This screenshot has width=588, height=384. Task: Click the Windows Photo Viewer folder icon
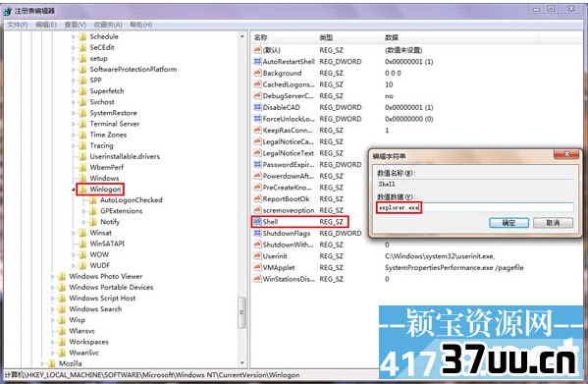click(x=62, y=276)
